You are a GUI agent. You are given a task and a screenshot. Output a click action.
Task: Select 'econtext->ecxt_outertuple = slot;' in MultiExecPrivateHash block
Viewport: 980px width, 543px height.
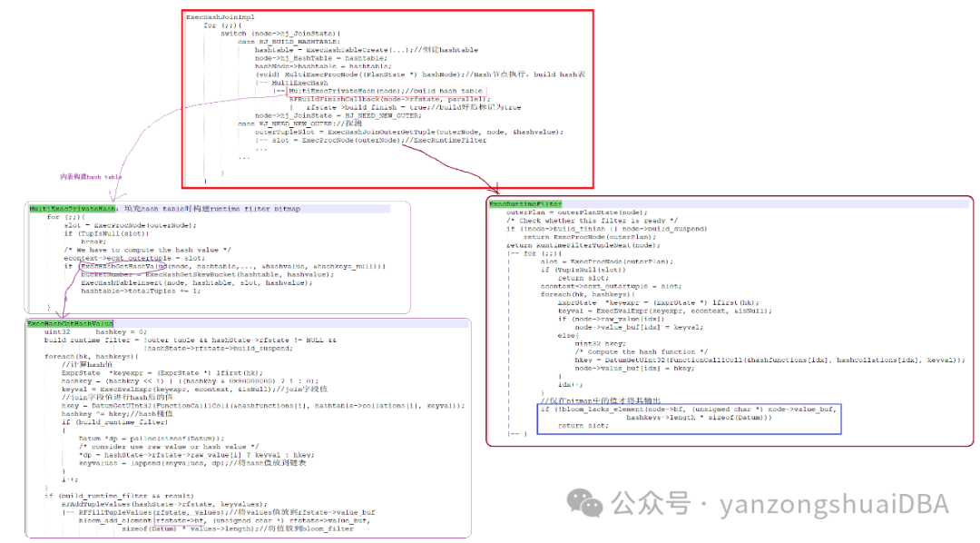coord(133,258)
